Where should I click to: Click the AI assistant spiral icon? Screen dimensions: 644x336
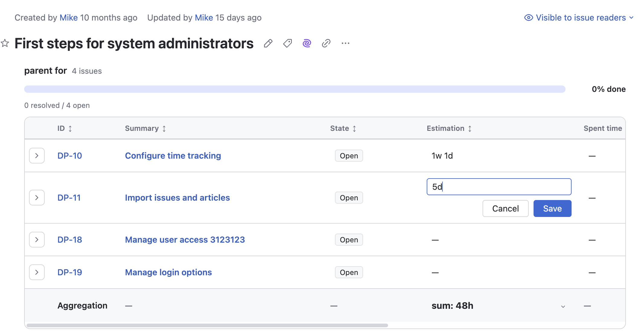point(307,44)
